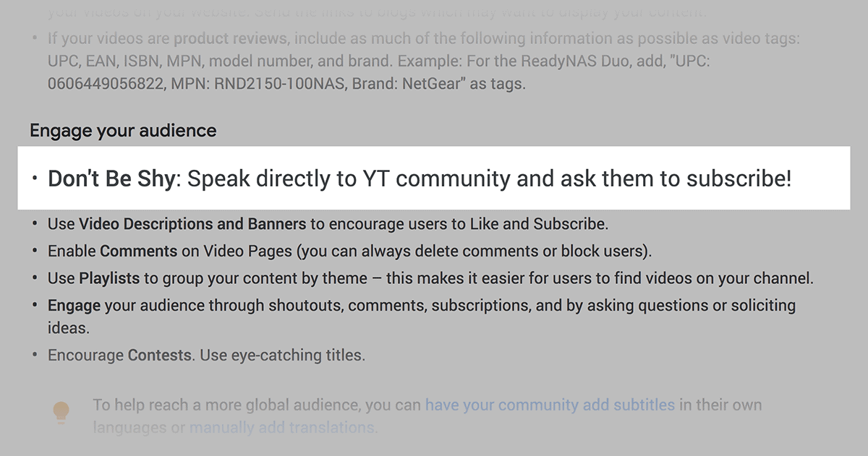Click 'To help reach a more global audience' text
868x456 pixels.
(x=226, y=405)
